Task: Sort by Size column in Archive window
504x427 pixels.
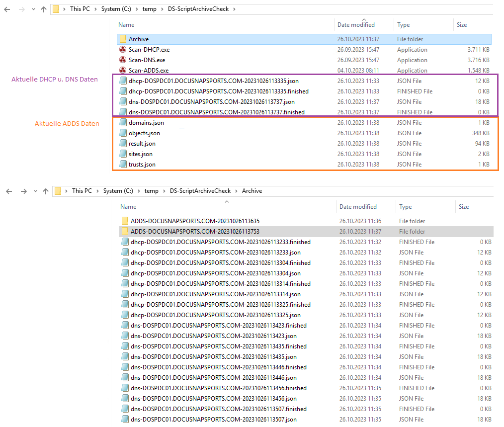Action: (x=464, y=207)
